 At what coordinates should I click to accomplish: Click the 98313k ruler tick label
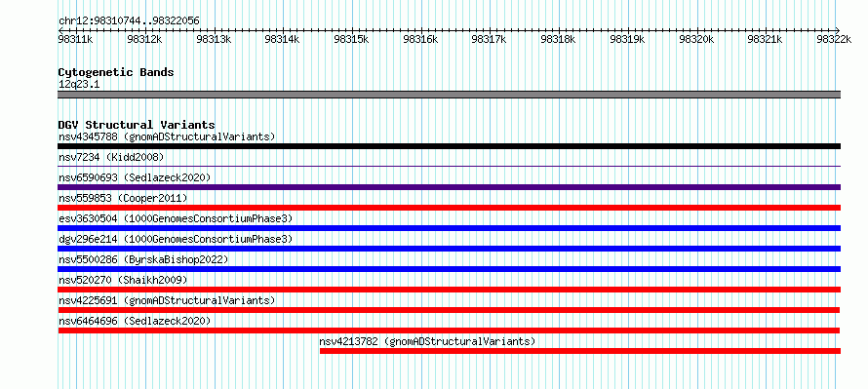(x=214, y=39)
